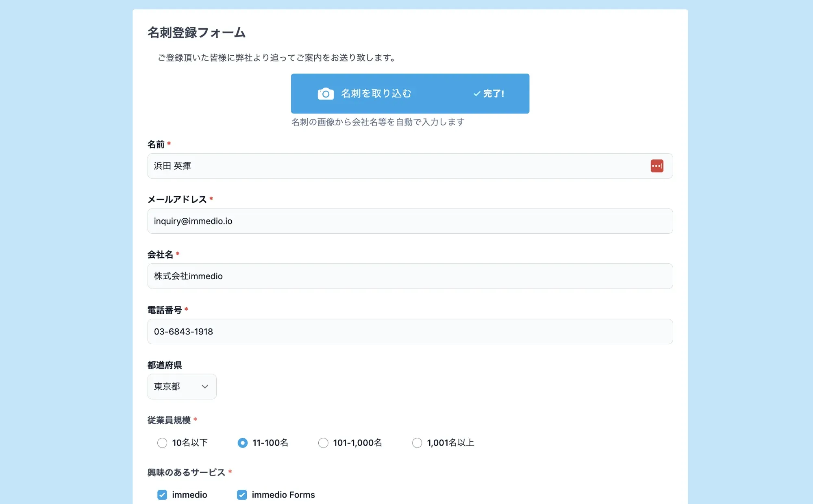Pick the 1,001名以上 radio option
Screen dimensions: 813x504
click(417, 443)
